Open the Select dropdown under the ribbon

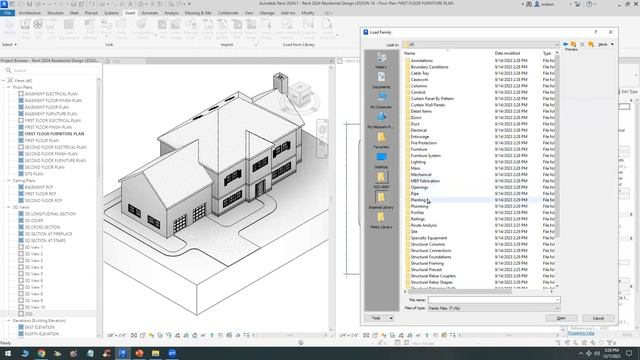pyautogui.click(x=9, y=44)
